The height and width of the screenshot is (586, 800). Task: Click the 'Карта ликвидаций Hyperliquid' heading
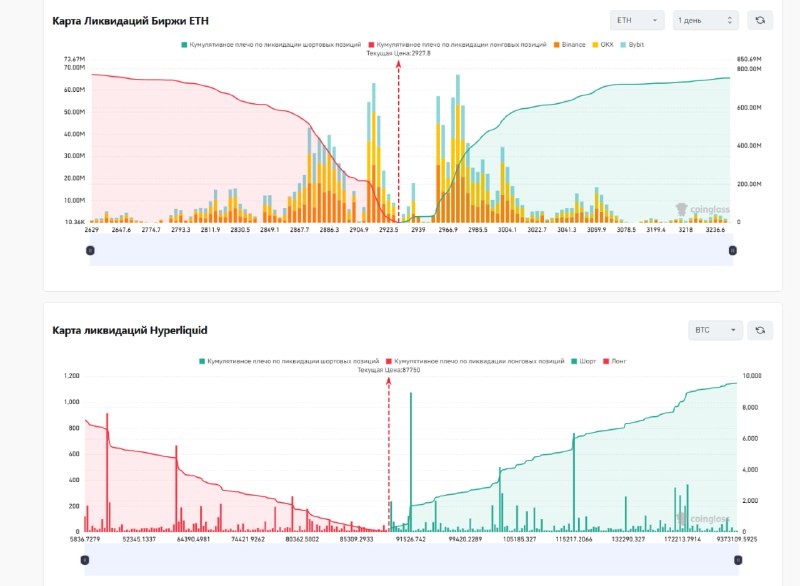point(129,330)
